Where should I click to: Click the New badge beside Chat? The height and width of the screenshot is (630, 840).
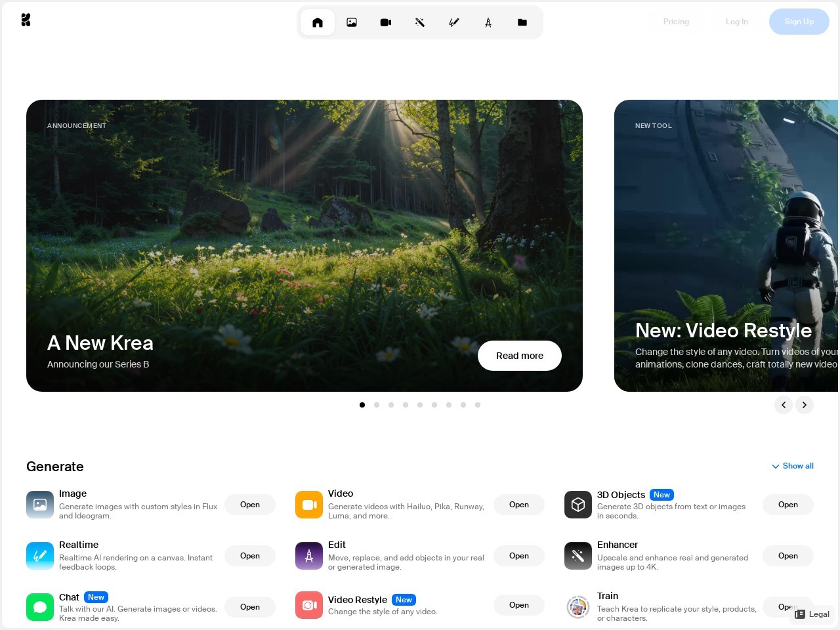96,597
